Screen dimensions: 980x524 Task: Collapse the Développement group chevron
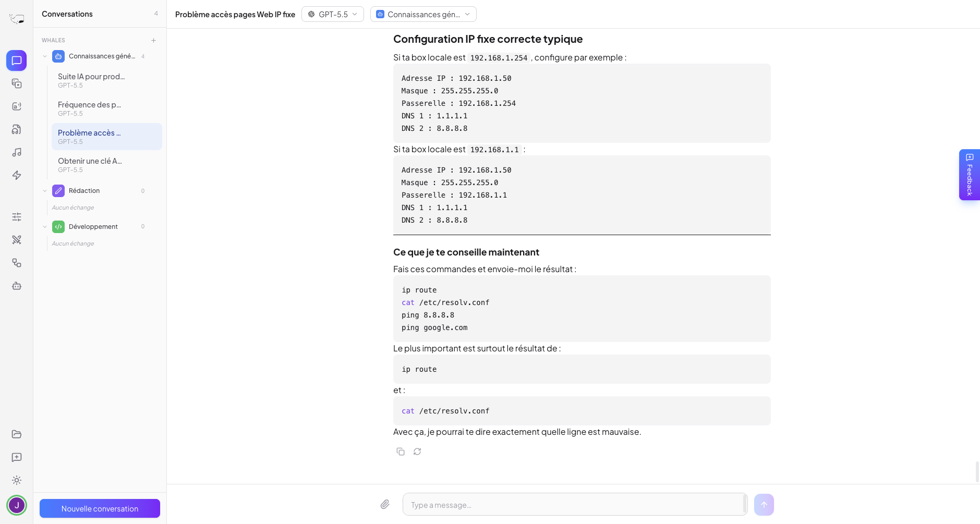tap(45, 227)
